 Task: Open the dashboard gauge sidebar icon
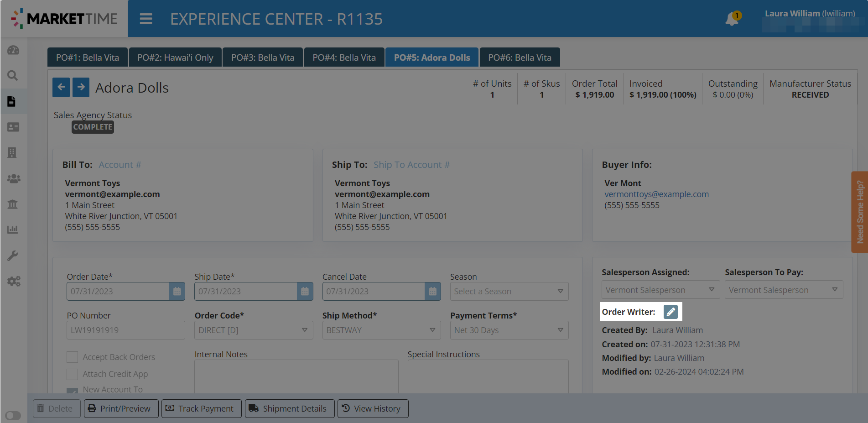click(x=13, y=50)
